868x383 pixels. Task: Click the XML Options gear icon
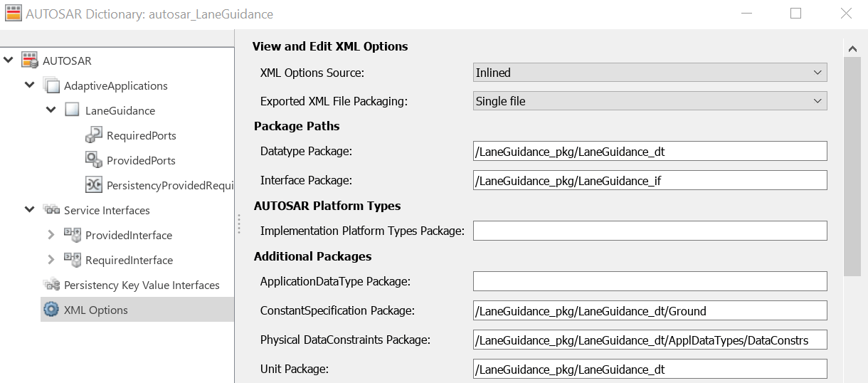(x=51, y=310)
